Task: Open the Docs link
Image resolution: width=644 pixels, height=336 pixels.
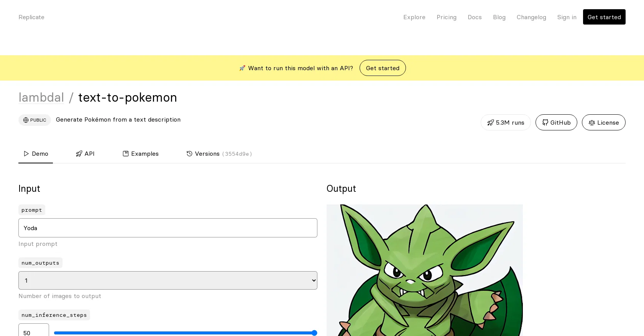Action: coord(475,17)
